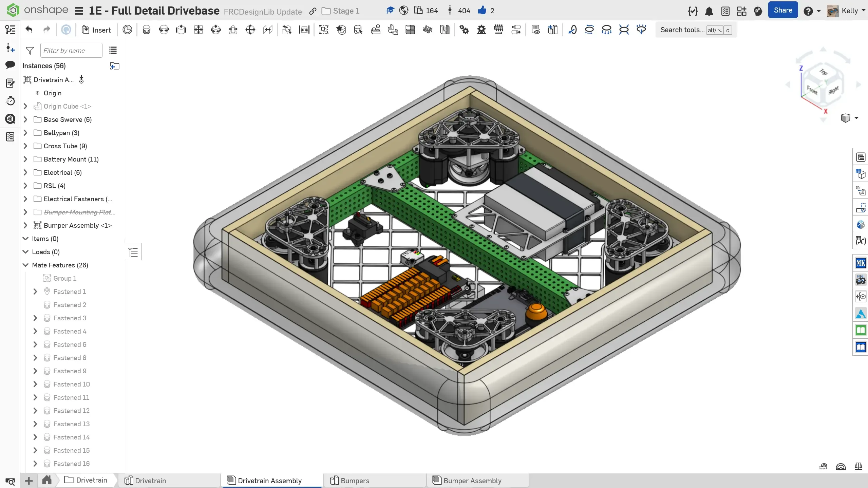Select the Revolute mate tool

click(x=164, y=30)
